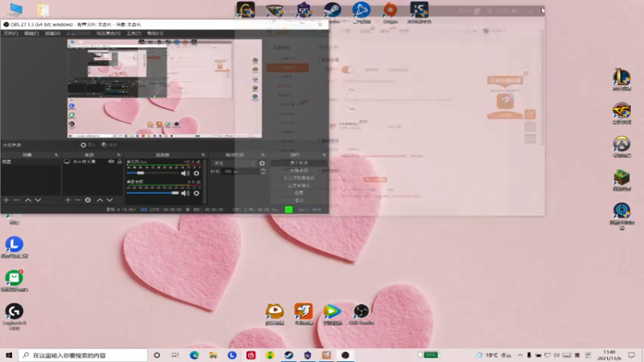Open taskbar notification center icon
The image size is (644, 362).
631,355
